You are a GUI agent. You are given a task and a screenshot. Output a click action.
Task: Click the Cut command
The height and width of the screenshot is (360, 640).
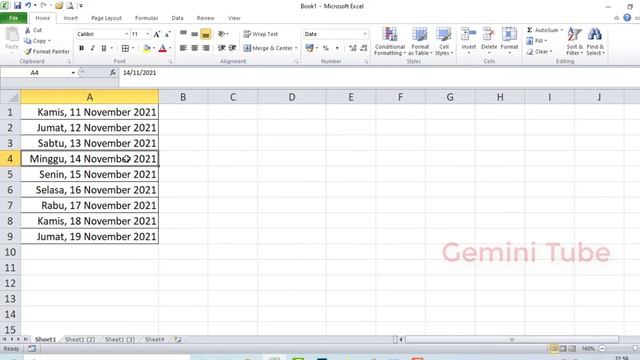pyautogui.click(x=33, y=30)
